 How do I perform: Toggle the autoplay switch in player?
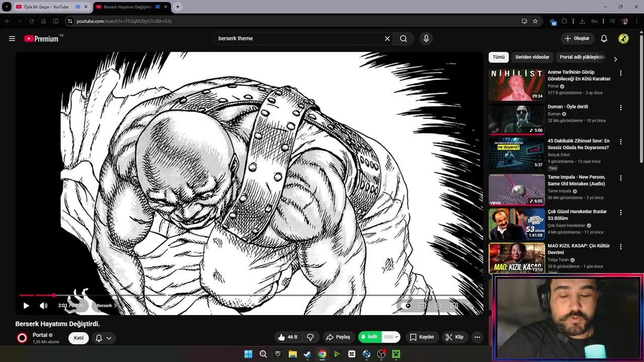pyautogui.click(x=406, y=306)
